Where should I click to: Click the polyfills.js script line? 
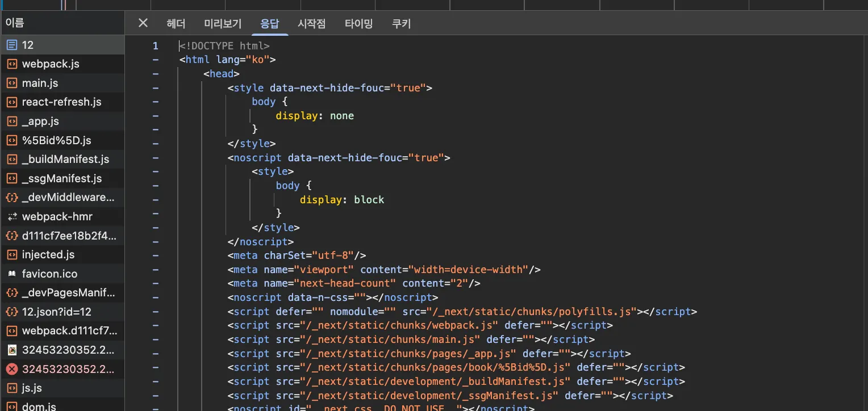pyautogui.click(x=462, y=312)
